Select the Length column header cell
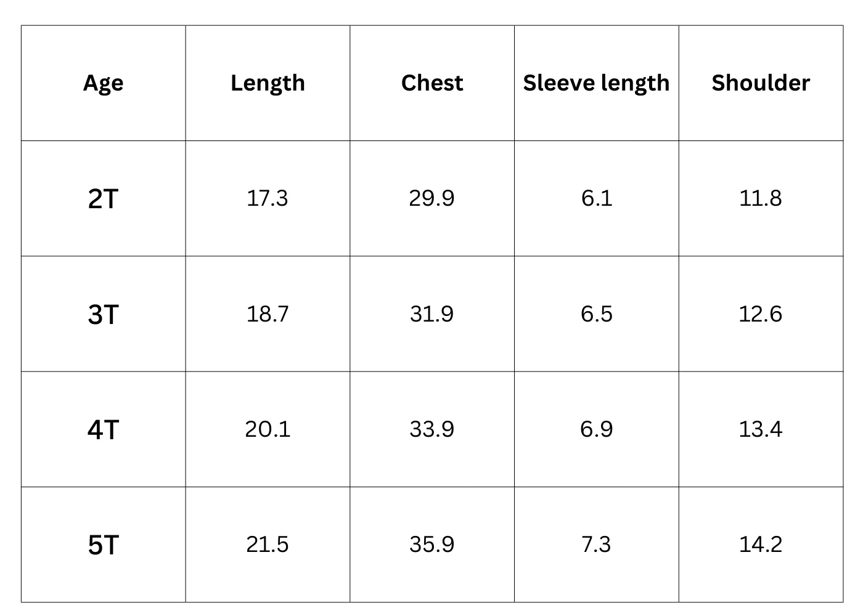The image size is (863, 616). pos(268,83)
